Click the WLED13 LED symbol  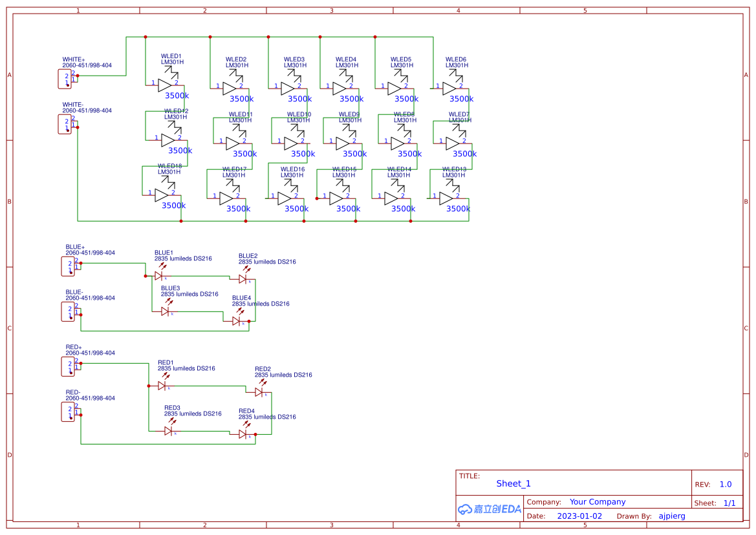point(447,198)
